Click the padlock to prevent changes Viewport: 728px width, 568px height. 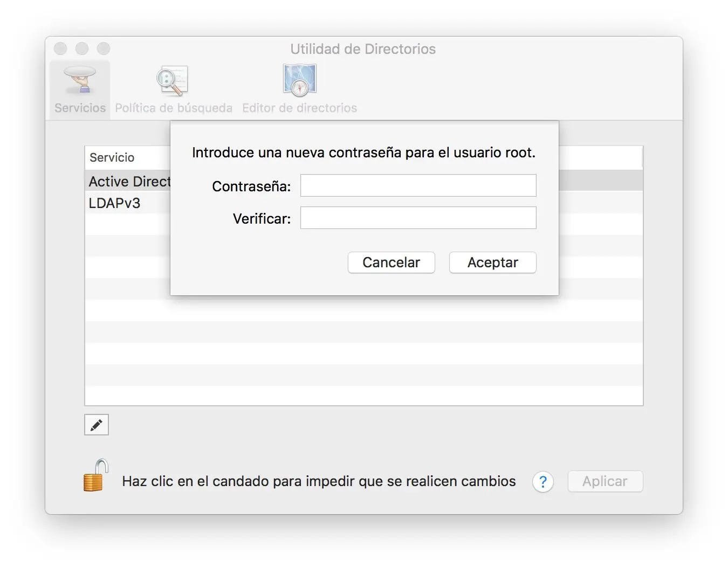click(95, 475)
